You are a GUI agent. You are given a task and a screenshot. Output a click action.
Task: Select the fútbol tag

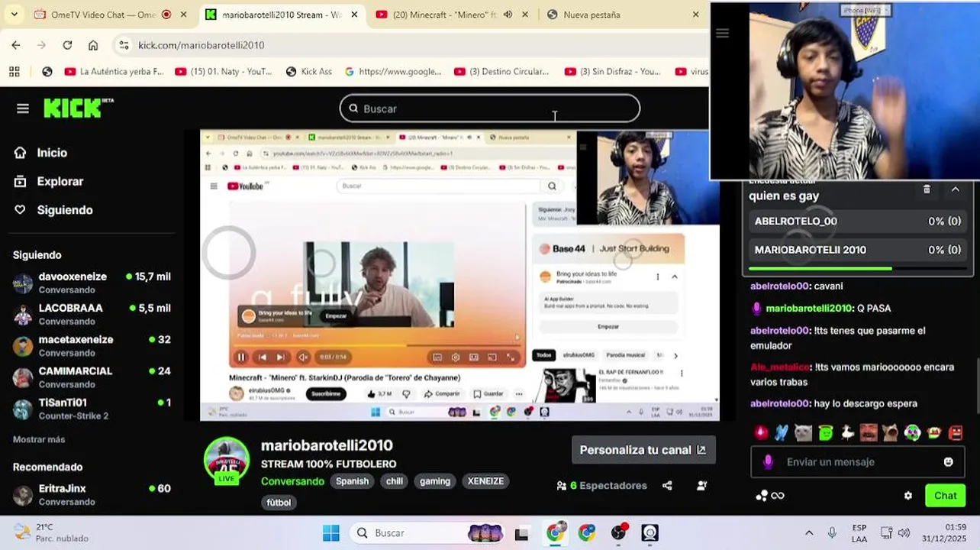(x=279, y=503)
